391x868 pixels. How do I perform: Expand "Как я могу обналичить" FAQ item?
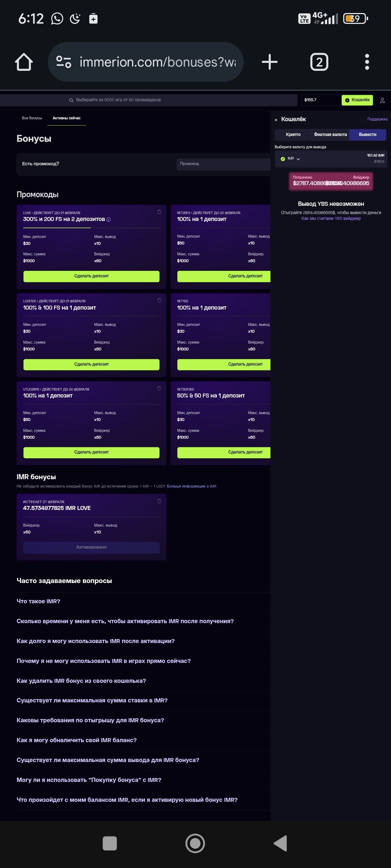pyautogui.click(x=77, y=740)
